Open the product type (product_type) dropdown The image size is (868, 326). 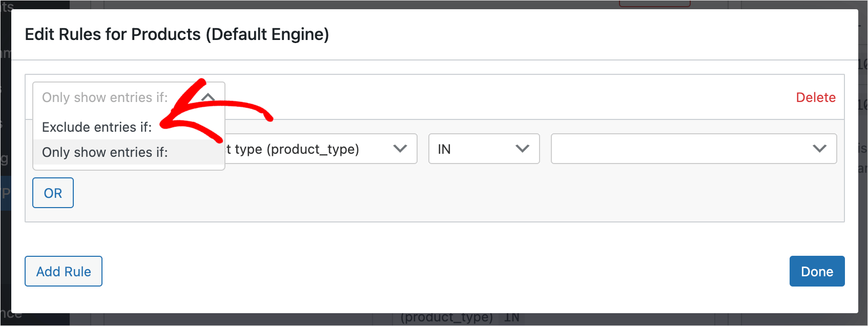tap(321, 149)
